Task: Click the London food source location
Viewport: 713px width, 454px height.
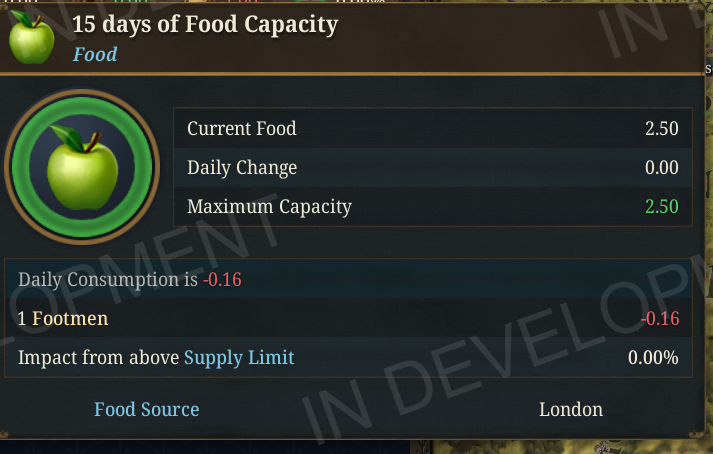Action: [571, 410]
